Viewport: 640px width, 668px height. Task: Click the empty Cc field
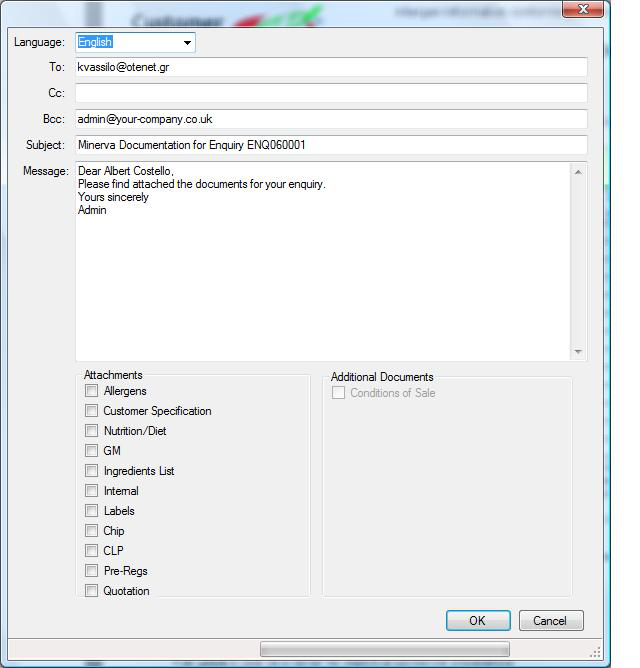pos(330,93)
